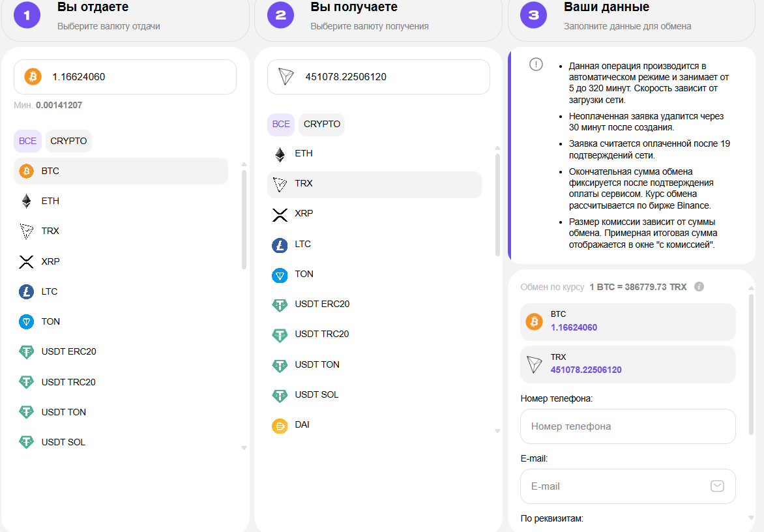Select the ВСЕ filter in the receive column
This screenshot has width=764, height=532.
click(x=281, y=125)
